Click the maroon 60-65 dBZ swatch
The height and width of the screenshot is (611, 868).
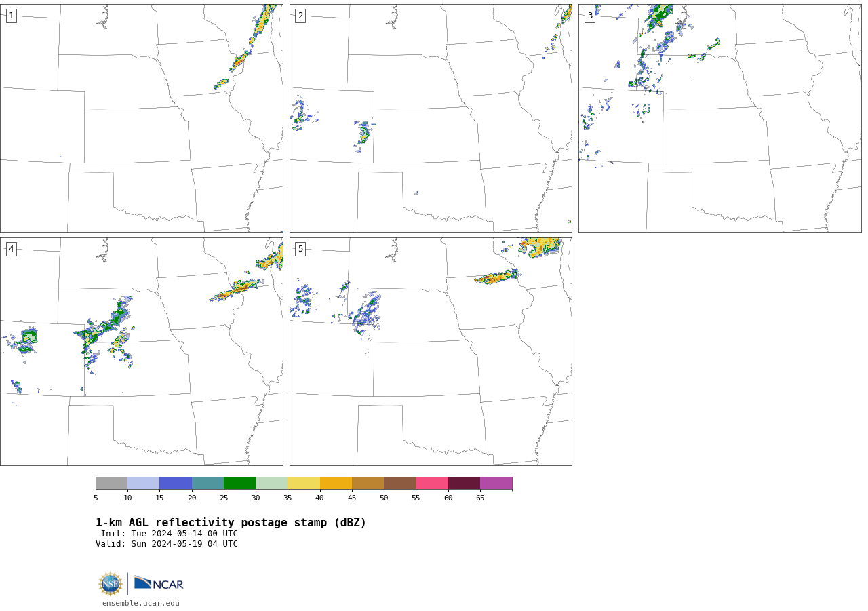[x=464, y=484]
